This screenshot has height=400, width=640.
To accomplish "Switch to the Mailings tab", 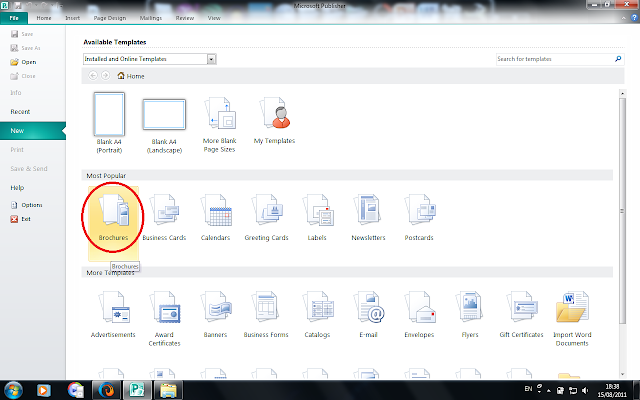I will pyautogui.click(x=151, y=18).
